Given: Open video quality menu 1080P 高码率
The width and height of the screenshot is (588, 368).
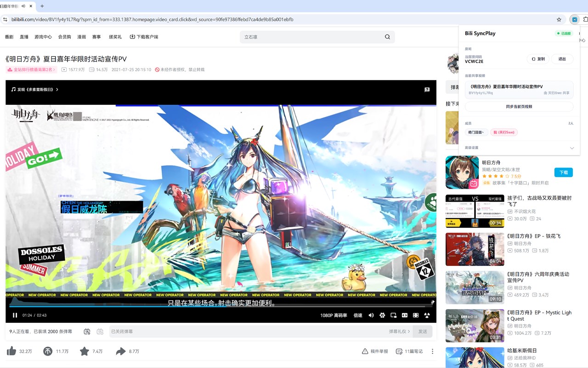Looking at the screenshot, I should [334, 316].
